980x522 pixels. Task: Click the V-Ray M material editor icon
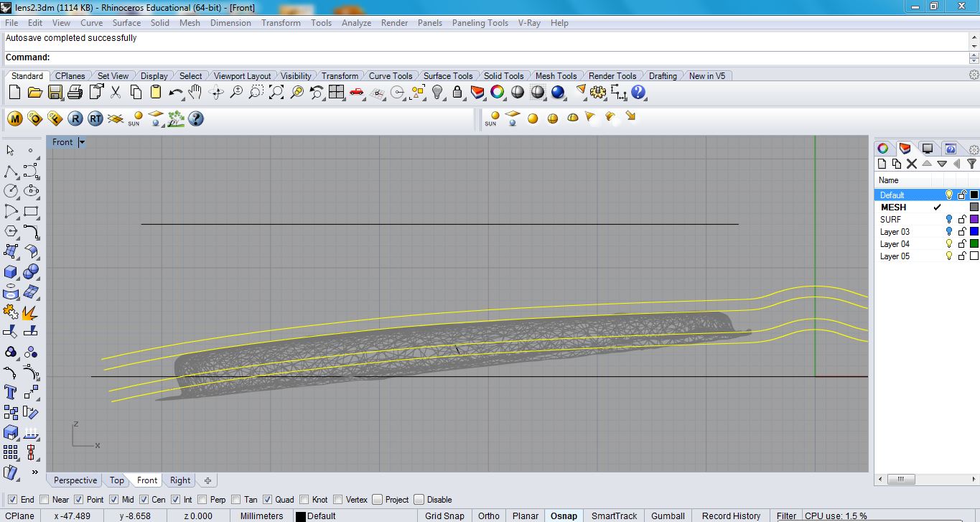click(14, 118)
